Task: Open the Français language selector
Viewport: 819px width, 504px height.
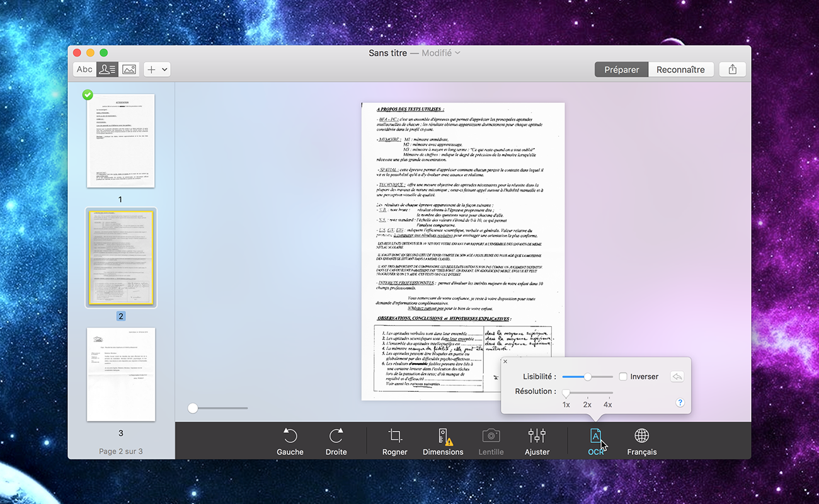Action: [x=641, y=442]
